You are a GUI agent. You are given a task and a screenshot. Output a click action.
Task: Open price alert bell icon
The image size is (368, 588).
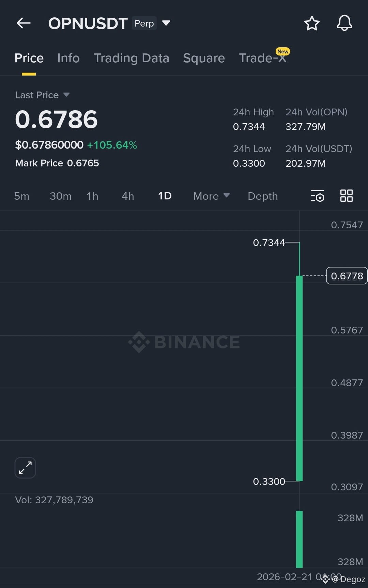(344, 23)
